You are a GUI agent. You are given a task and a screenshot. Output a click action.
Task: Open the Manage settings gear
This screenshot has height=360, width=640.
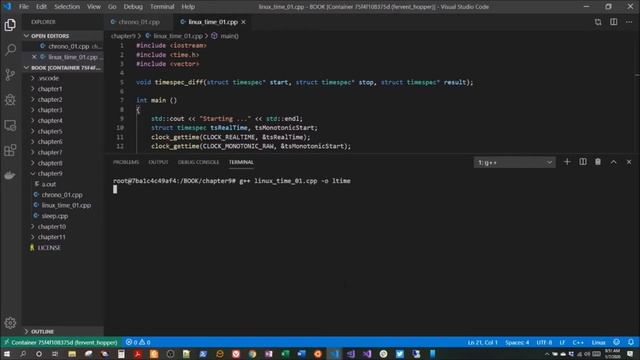point(10,323)
